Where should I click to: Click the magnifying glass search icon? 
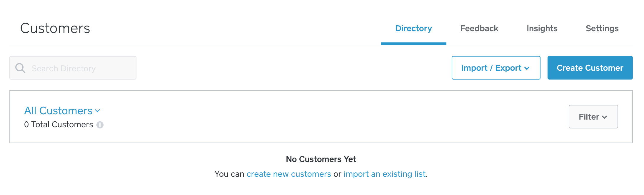20,68
